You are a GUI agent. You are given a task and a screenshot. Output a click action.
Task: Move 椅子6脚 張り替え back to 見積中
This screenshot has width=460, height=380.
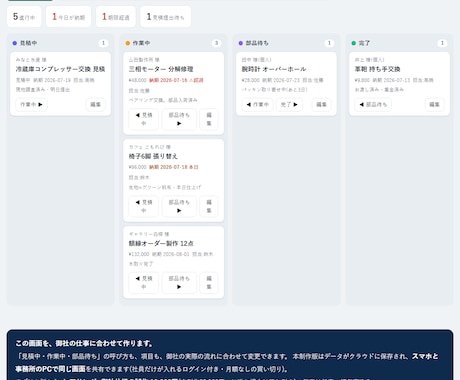point(144,206)
